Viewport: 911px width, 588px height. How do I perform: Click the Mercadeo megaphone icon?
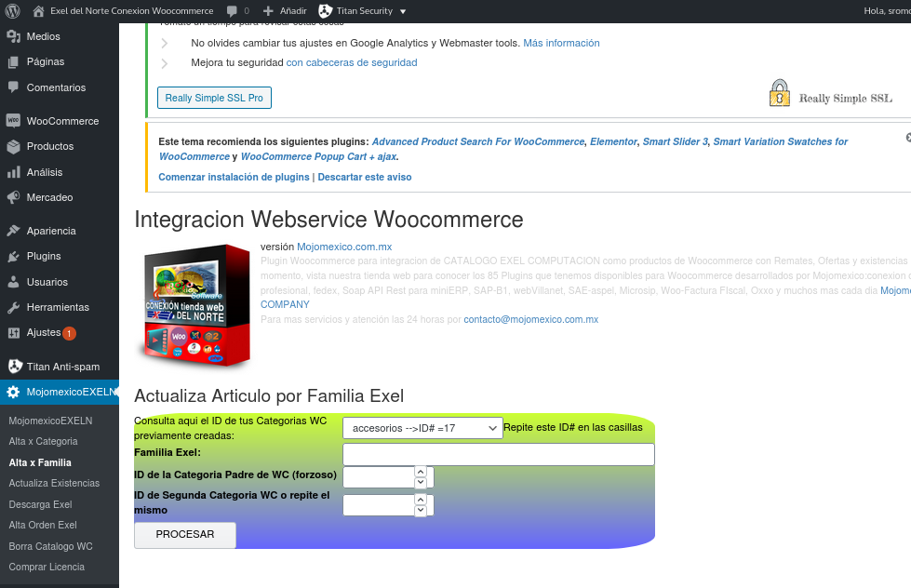(13, 197)
